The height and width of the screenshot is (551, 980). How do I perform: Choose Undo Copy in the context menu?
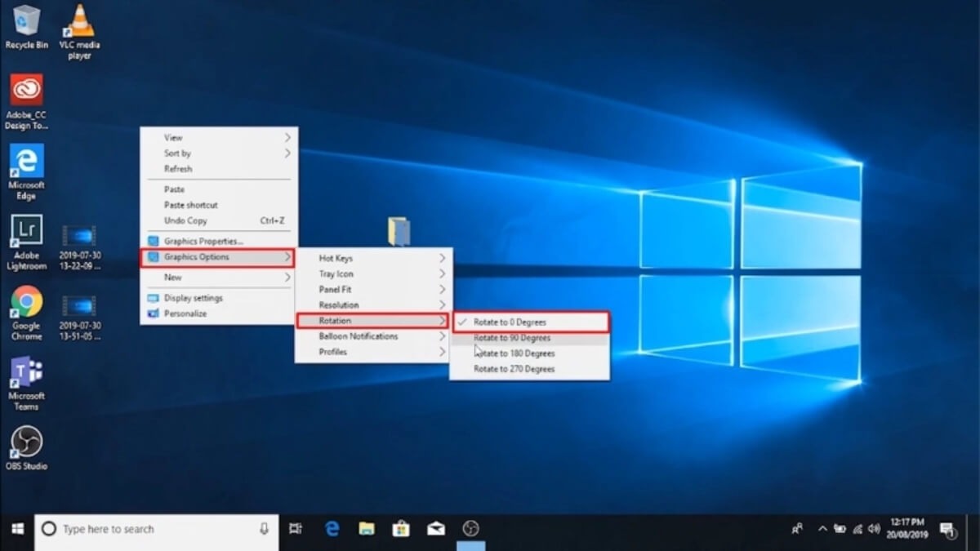point(219,220)
